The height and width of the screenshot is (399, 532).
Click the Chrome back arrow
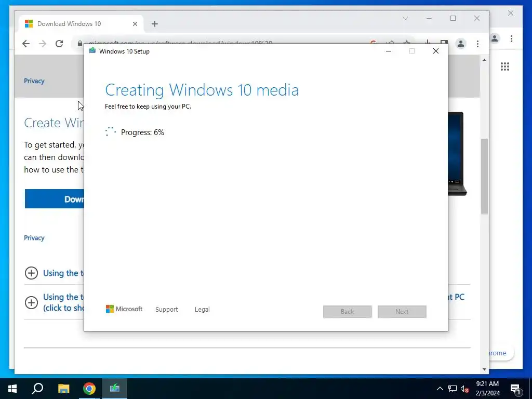pos(26,44)
